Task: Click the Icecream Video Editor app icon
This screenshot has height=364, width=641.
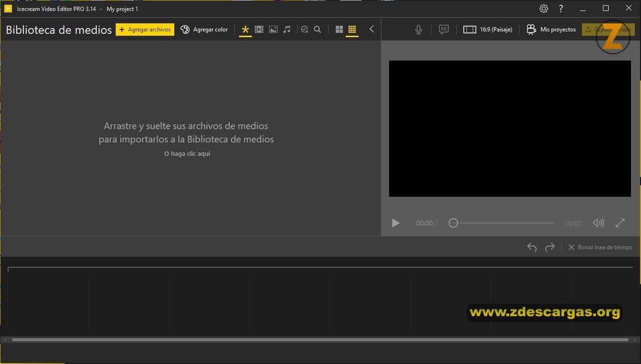Action: (8, 9)
